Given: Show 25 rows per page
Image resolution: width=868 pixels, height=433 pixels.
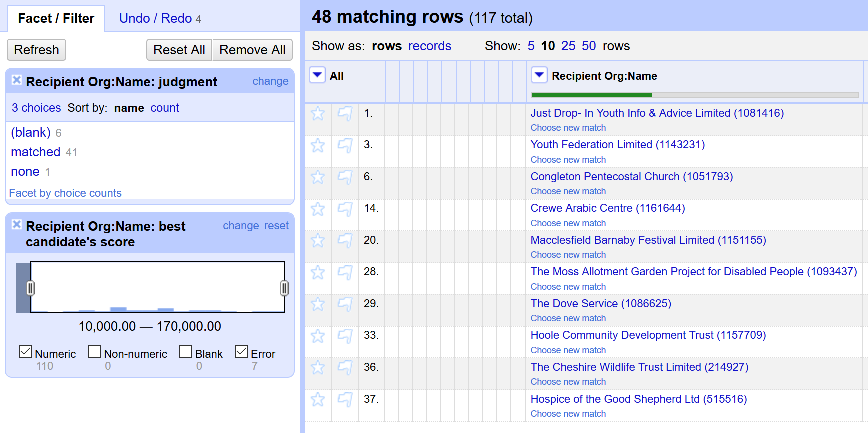Looking at the screenshot, I should (x=568, y=46).
